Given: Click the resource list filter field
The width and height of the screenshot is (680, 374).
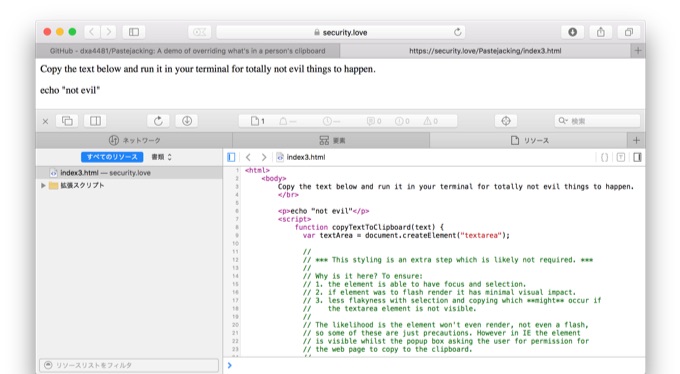Looking at the screenshot, I should 129,365.
